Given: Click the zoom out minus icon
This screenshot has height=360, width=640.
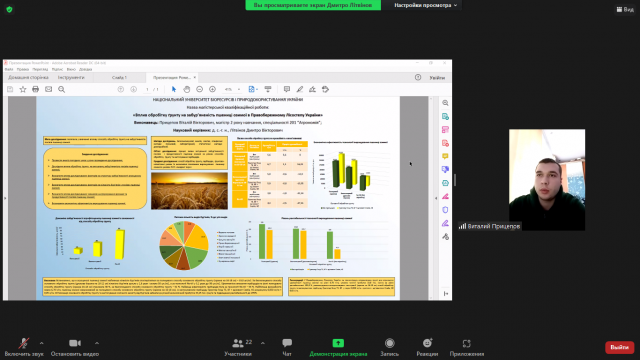Looking at the screenshot, I should 200,89.
